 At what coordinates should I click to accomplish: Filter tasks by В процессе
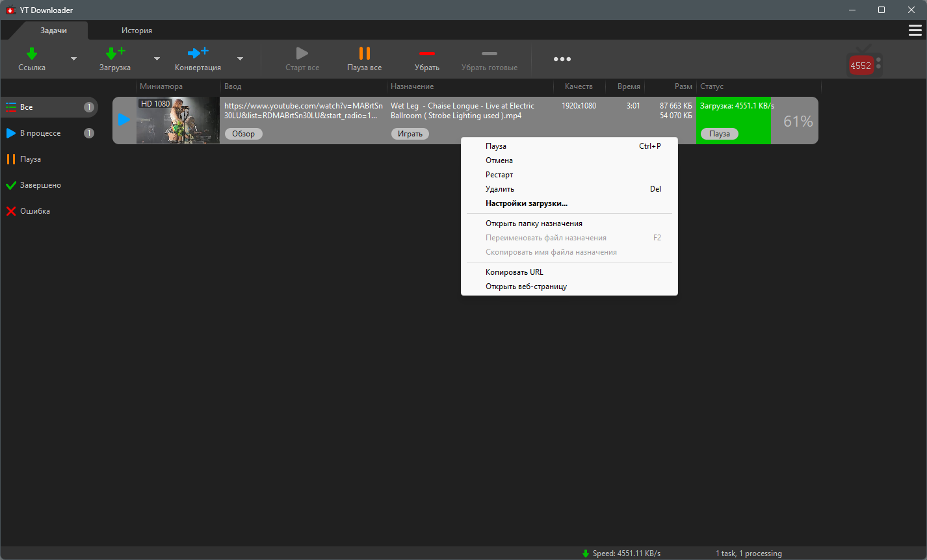click(x=40, y=133)
